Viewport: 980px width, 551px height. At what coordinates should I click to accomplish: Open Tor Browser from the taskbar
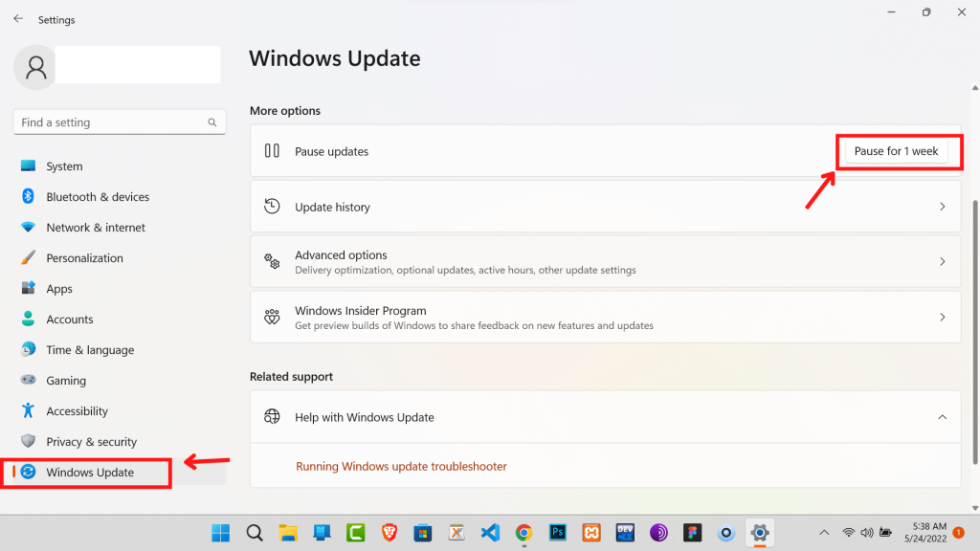coord(658,533)
